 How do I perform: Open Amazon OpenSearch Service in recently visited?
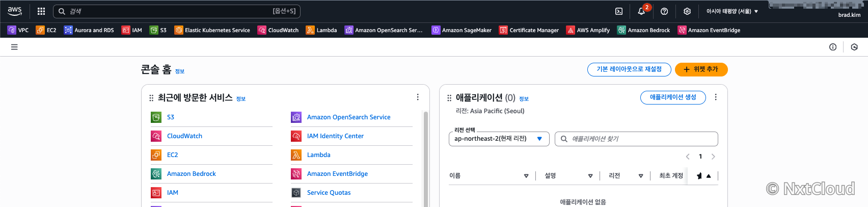click(x=348, y=117)
